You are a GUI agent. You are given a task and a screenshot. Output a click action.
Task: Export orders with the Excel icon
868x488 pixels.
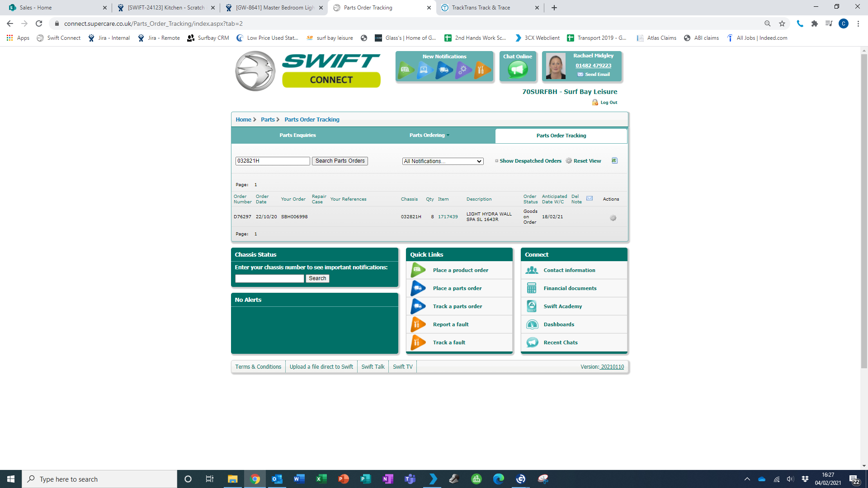coord(614,161)
